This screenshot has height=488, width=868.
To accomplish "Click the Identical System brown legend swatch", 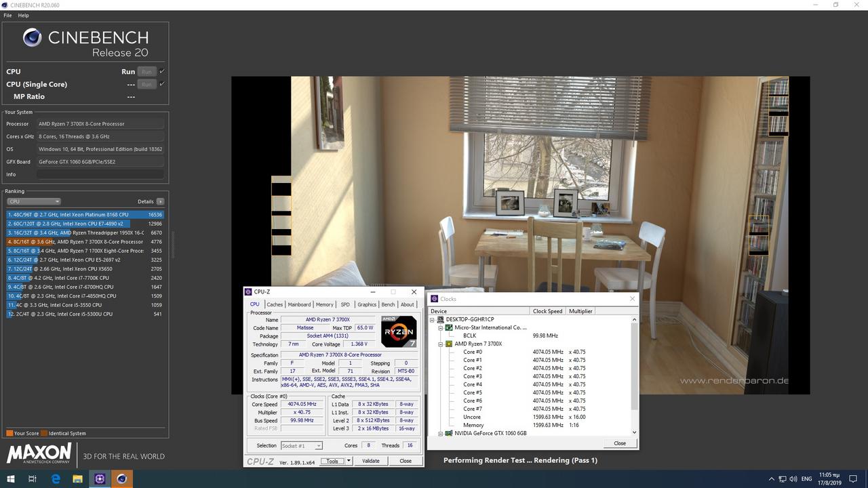I will point(44,433).
